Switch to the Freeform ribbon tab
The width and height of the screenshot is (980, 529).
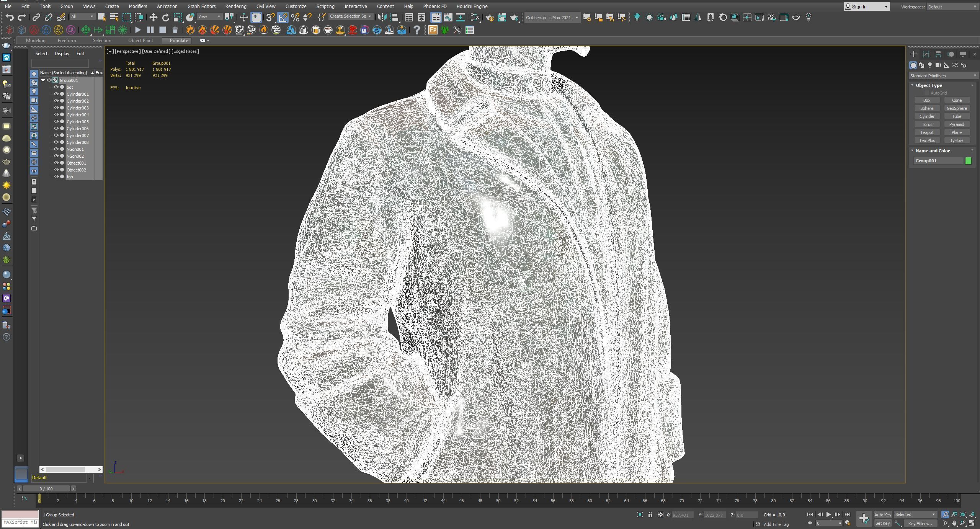67,41
